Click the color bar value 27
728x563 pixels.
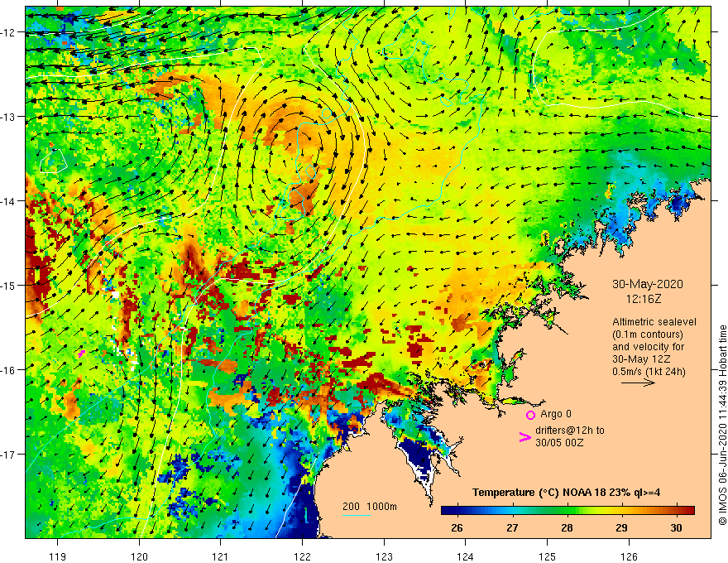512,527
